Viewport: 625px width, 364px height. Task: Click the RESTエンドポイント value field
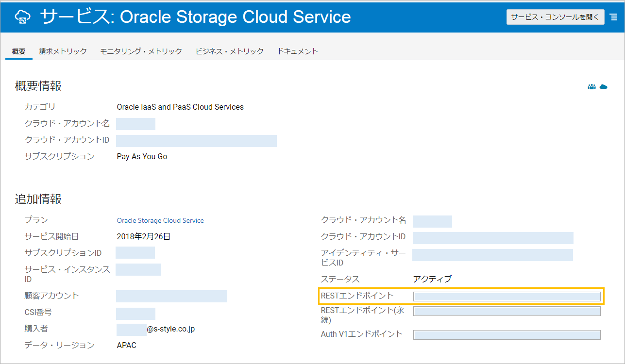coord(507,297)
